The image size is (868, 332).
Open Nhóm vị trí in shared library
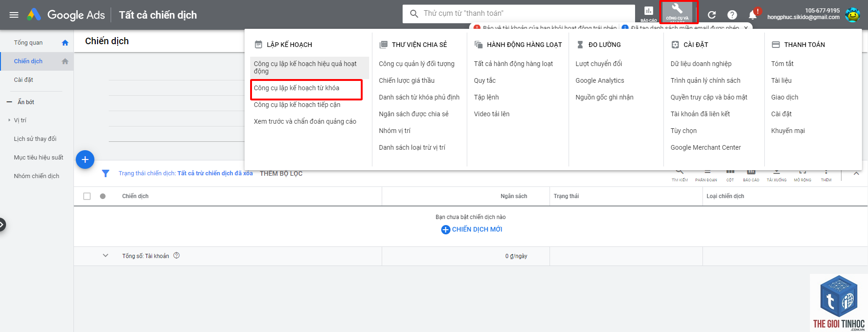click(395, 131)
